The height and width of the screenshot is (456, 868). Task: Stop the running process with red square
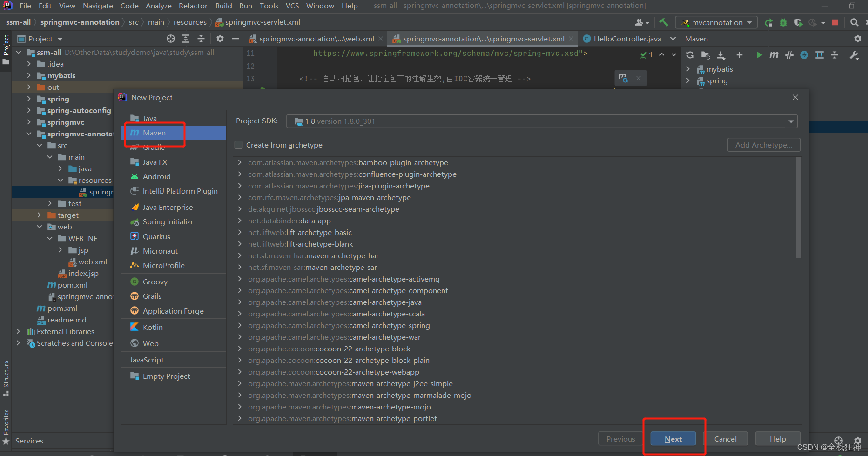835,22
